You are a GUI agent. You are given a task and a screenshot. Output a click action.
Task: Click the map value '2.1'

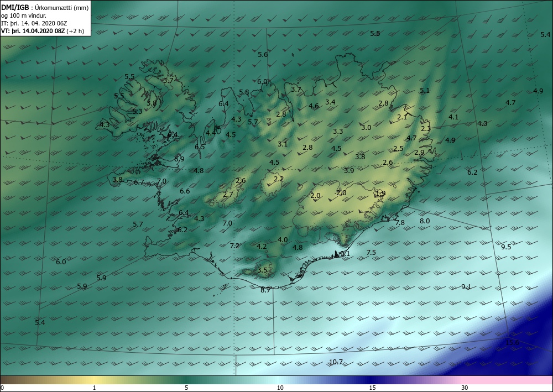coord(402,117)
